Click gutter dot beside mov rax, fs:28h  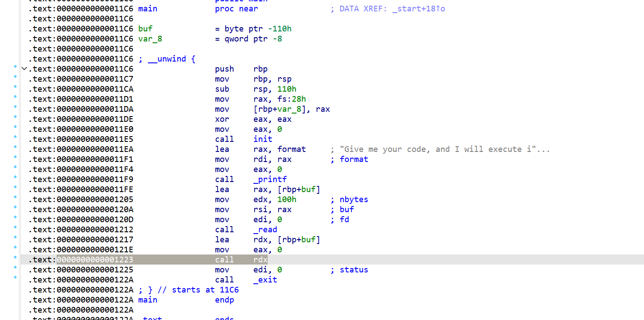(x=15, y=97)
